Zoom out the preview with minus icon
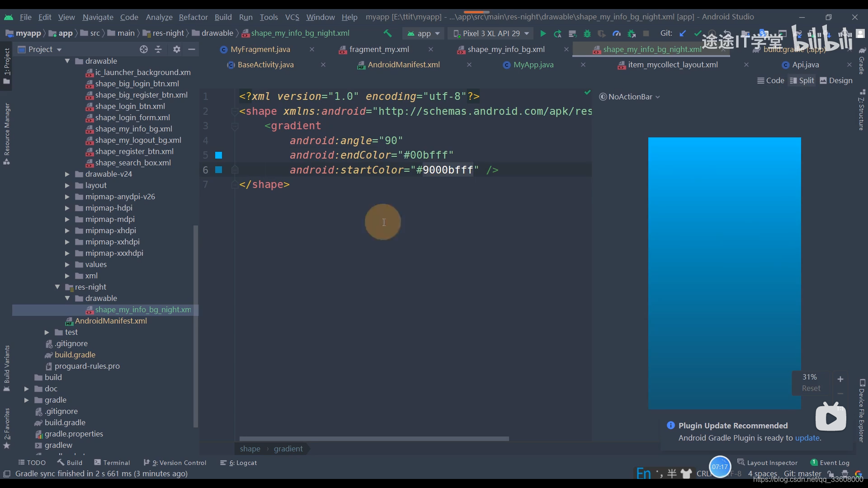 (840, 394)
